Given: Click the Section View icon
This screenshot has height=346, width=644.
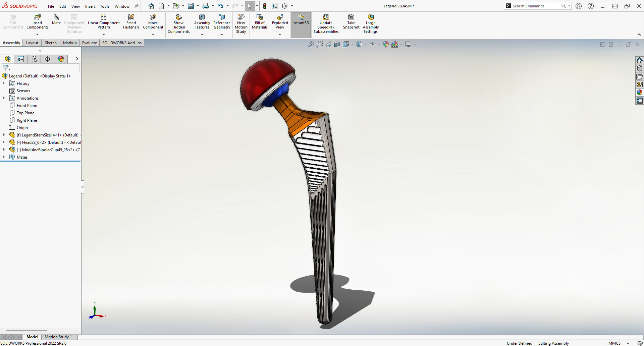Looking at the screenshot, I should 337,44.
